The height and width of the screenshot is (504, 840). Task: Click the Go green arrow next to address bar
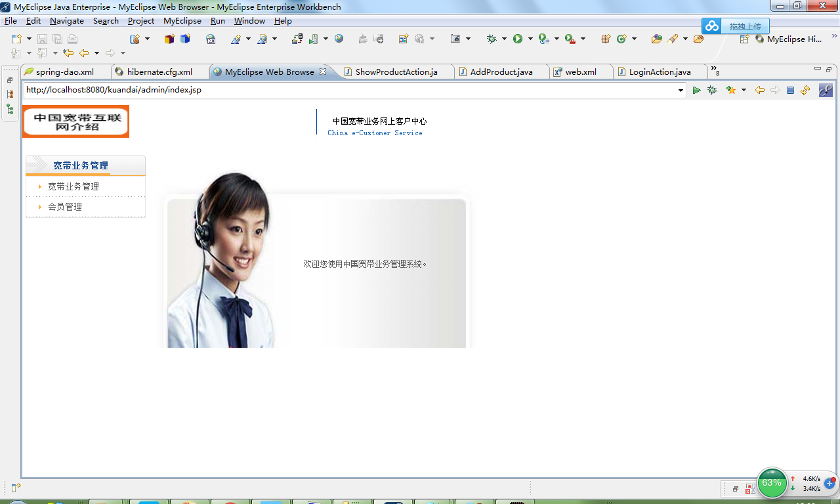[x=697, y=91]
